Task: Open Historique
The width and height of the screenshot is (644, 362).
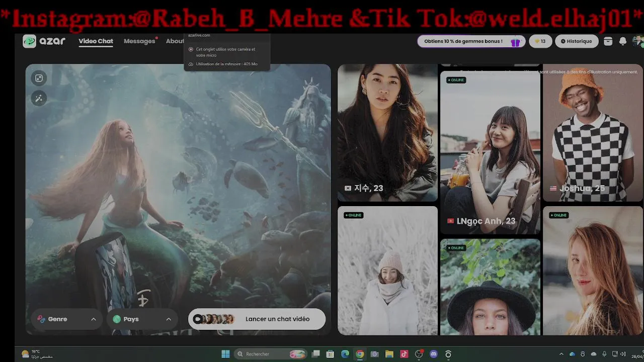Action: pos(577,41)
